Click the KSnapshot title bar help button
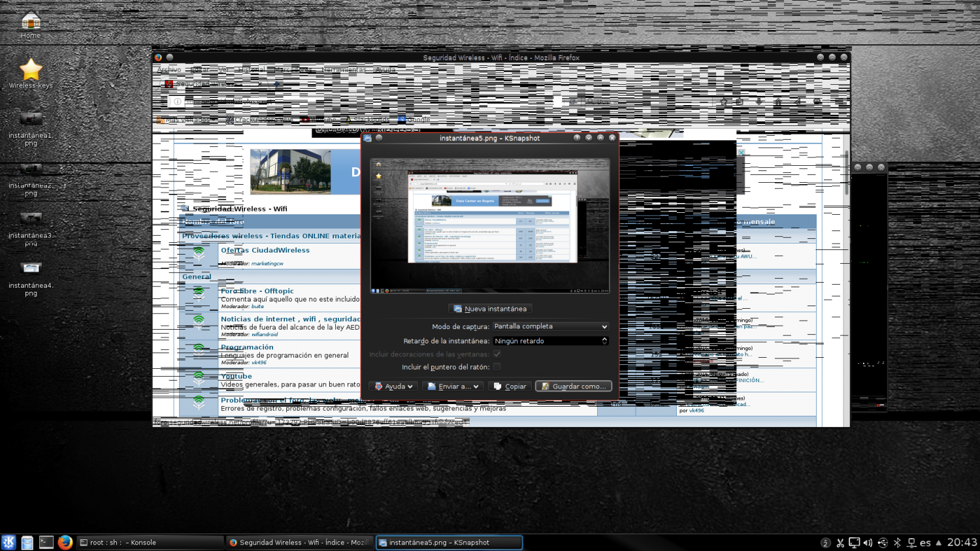 [x=577, y=138]
